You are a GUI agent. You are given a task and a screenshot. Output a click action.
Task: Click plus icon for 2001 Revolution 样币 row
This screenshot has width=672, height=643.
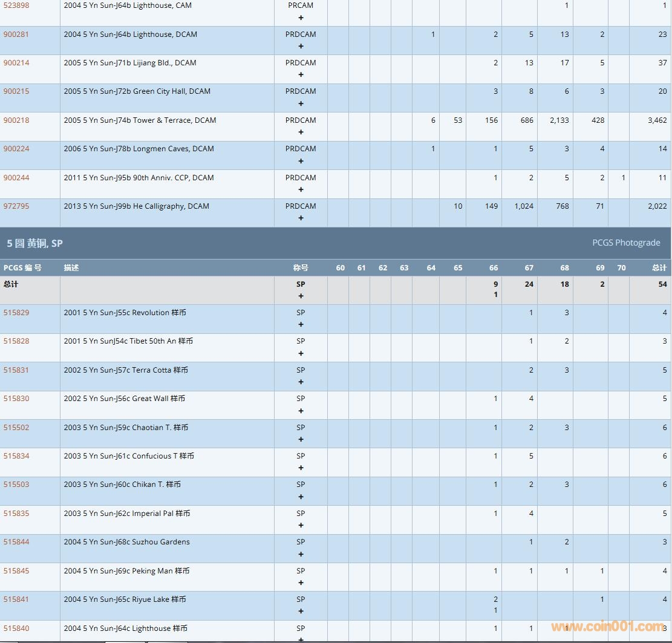pyautogui.click(x=301, y=325)
